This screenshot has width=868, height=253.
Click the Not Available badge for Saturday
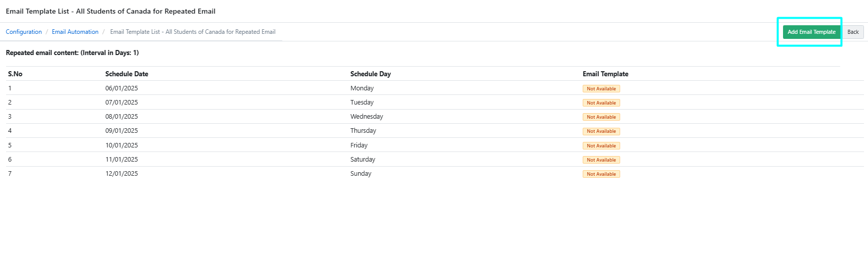pos(601,160)
